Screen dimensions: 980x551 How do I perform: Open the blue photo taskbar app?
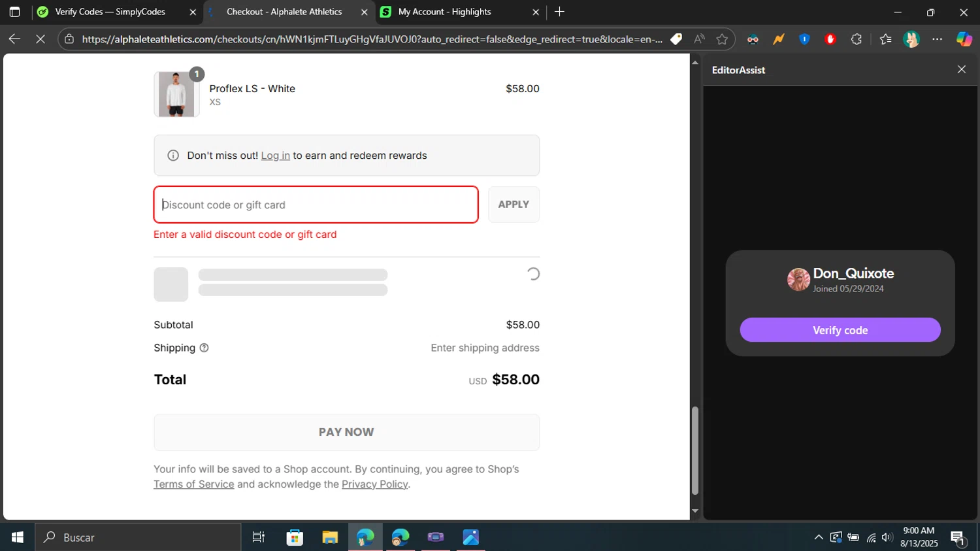click(x=471, y=537)
